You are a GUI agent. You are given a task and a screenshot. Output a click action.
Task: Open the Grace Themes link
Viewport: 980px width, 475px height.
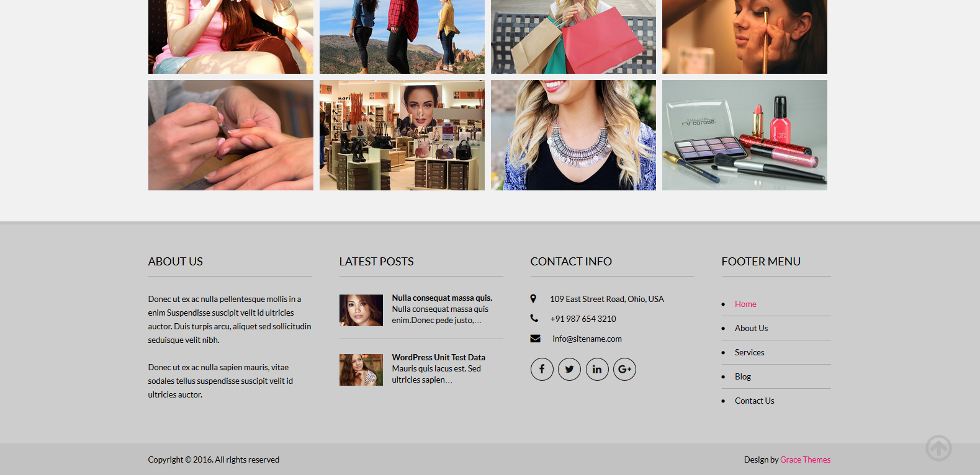[x=805, y=459]
